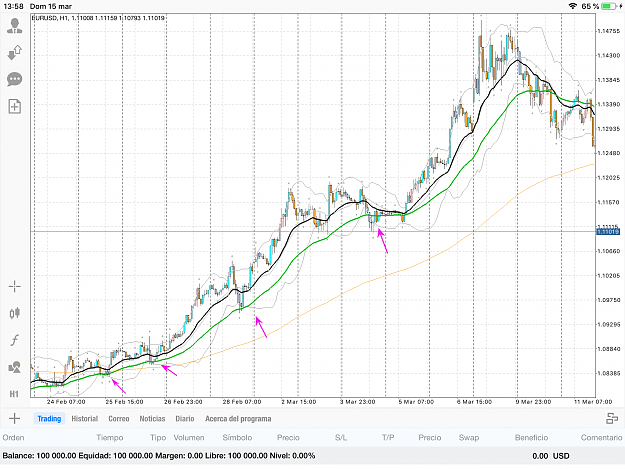Open the Correo tab
The image size is (625, 469).
coord(119,419)
